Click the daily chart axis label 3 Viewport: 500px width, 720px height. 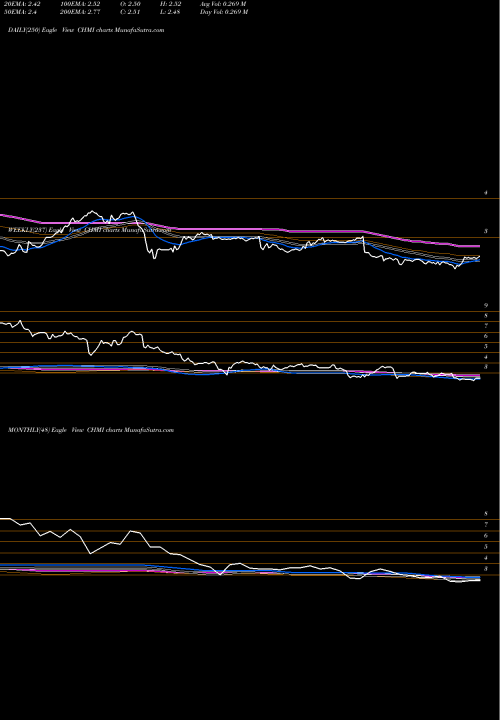(x=486, y=231)
